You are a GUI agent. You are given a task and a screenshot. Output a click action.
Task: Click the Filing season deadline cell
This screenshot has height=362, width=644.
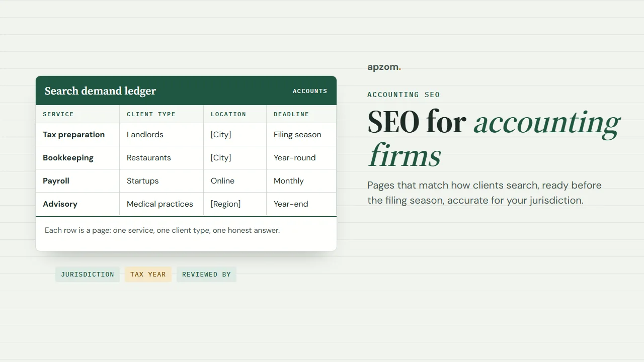point(301,135)
